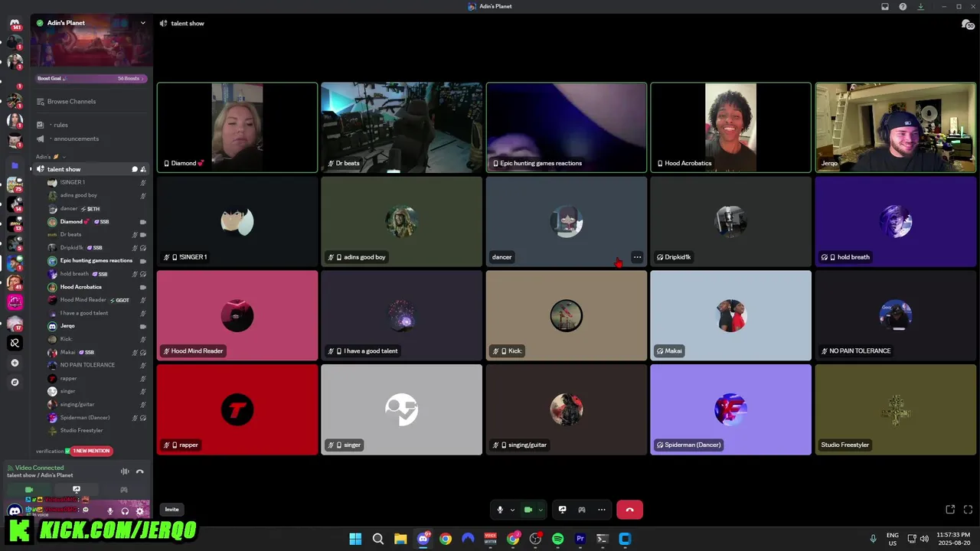
Task: Open Inbox icon in title bar
Action: coord(885,7)
